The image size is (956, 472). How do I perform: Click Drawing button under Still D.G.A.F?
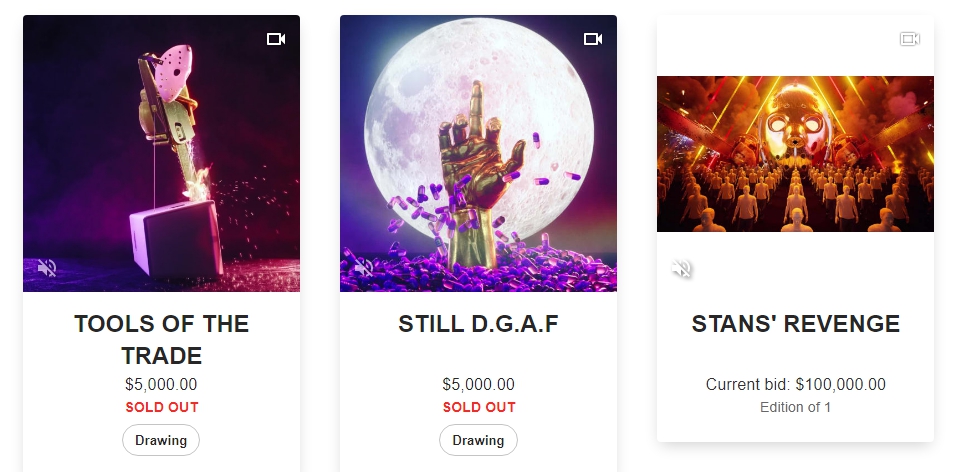(478, 440)
